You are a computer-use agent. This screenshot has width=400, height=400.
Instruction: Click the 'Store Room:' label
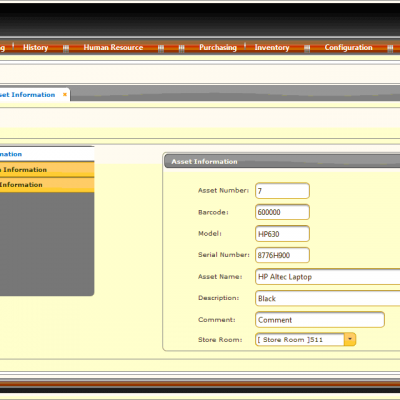point(220,340)
